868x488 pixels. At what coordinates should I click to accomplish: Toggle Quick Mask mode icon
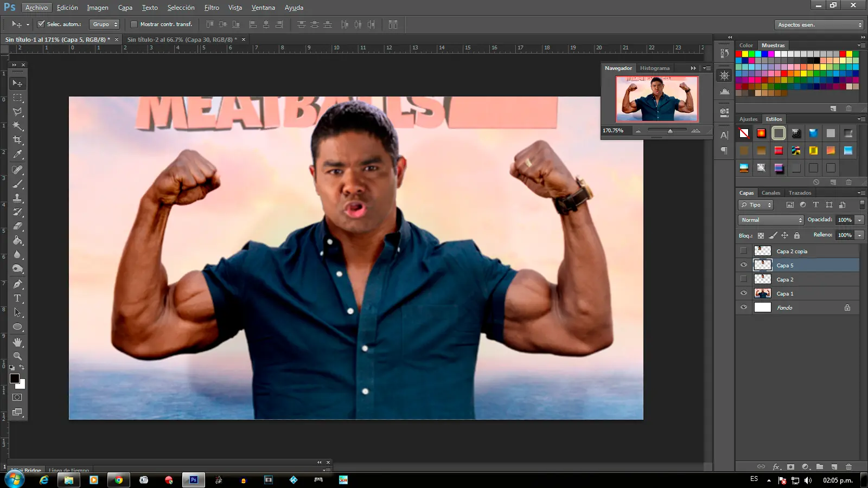coord(17,397)
